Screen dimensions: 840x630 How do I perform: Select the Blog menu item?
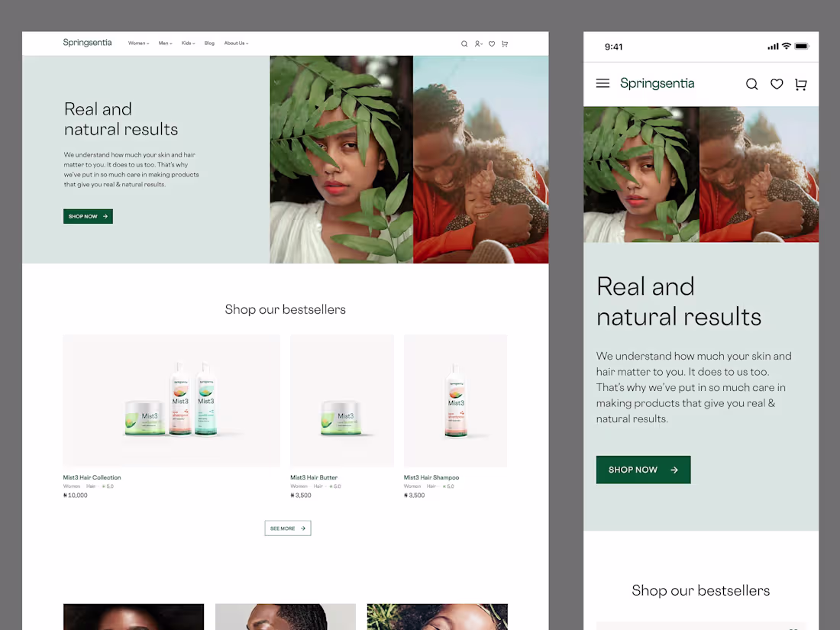[209, 43]
